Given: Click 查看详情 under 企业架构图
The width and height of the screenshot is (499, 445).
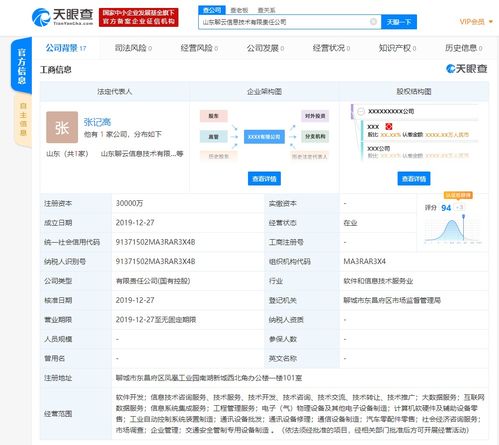Looking at the screenshot, I should coord(264,179).
